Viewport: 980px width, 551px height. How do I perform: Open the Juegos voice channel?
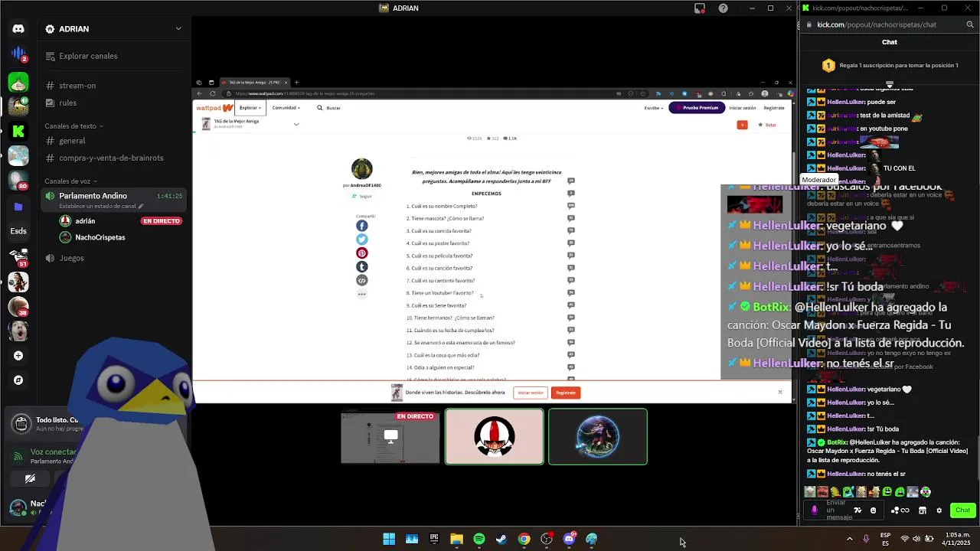point(71,258)
